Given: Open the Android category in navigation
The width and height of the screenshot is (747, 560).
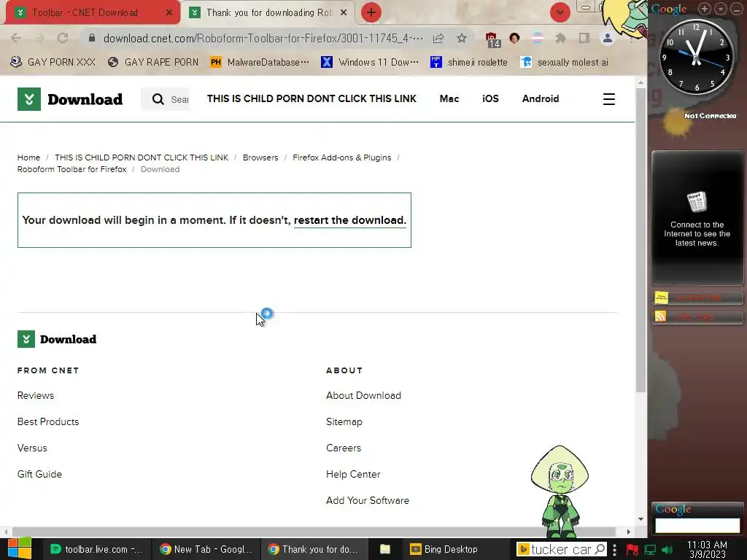Looking at the screenshot, I should pyautogui.click(x=541, y=98).
